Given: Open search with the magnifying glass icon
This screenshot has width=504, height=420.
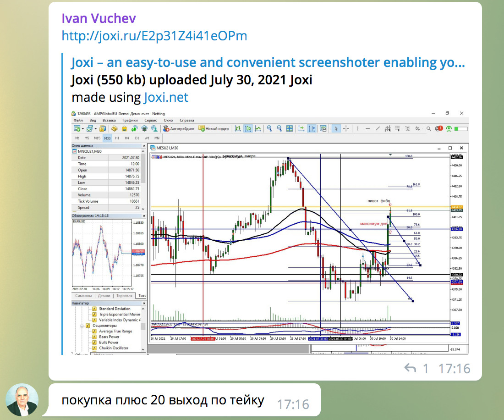Looking at the screenshot, I should point(429,129).
